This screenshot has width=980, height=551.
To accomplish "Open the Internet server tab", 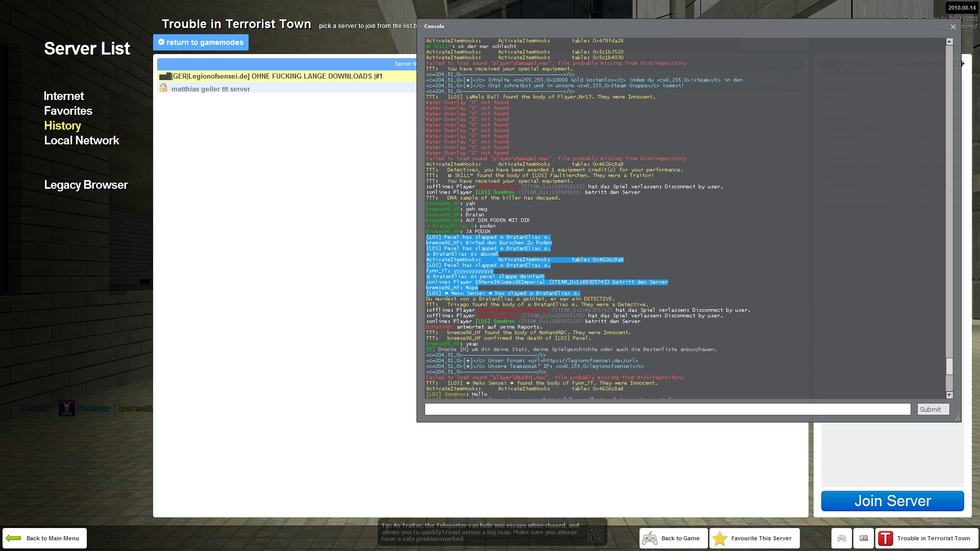I will coord(64,96).
